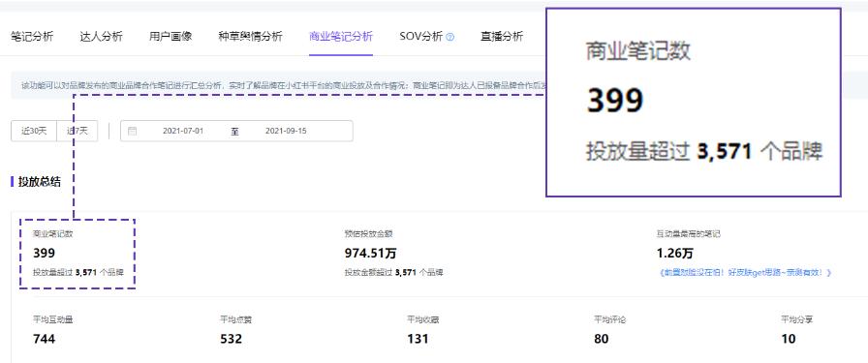Click the 10 average shares value

pos(789,339)
